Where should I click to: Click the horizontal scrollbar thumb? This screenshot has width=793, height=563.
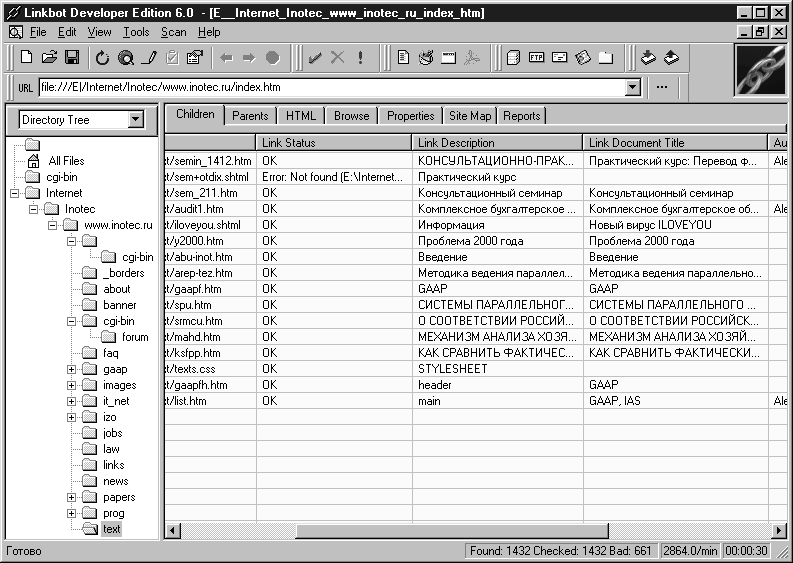(x=452, y=530)
